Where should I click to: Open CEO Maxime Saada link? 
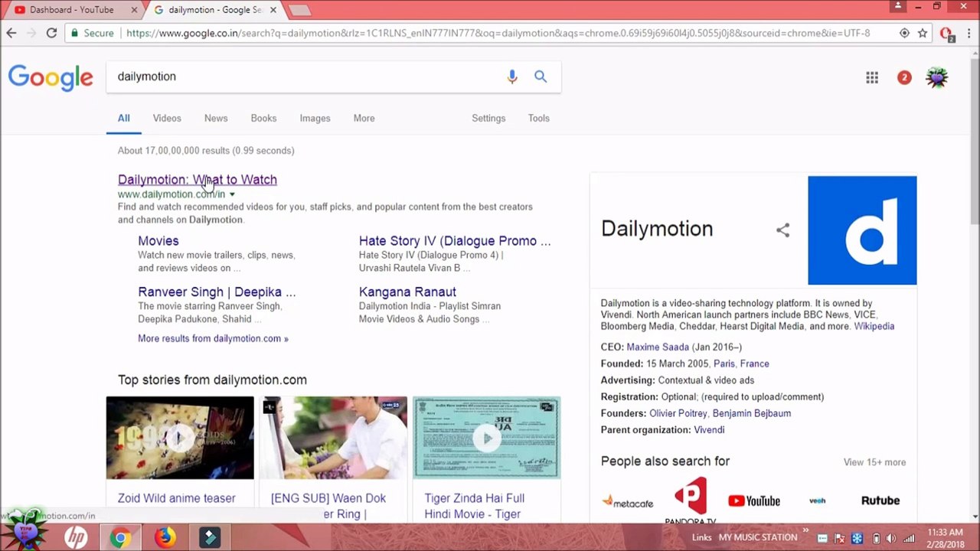pyautogui.click(x=658, y=347)
